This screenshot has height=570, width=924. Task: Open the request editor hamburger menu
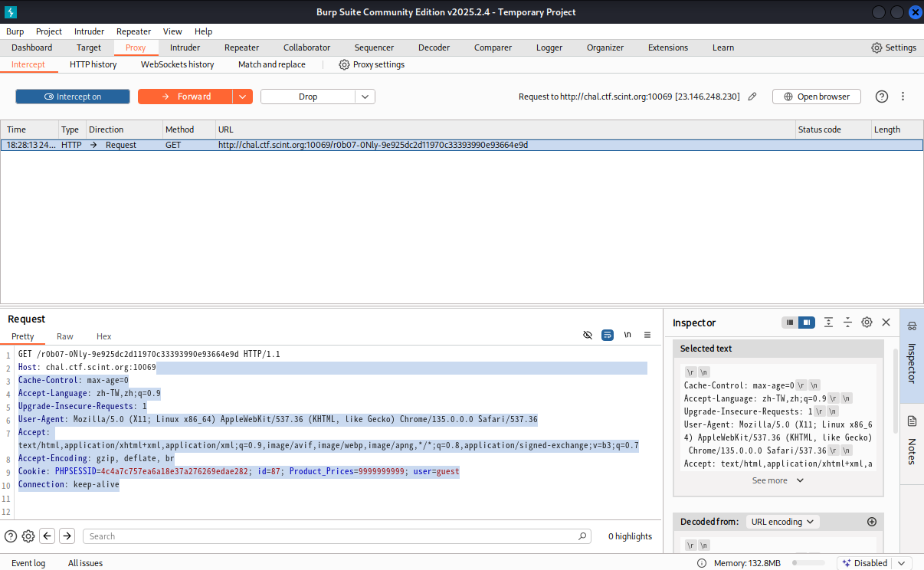(647, 335)
